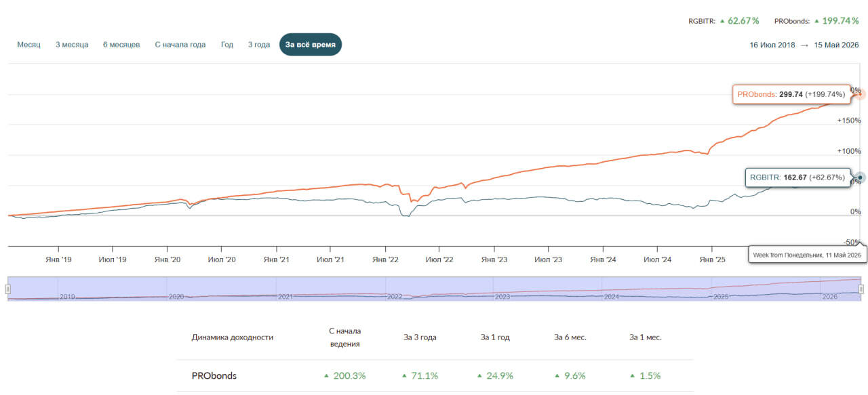Image resolution: width=868 pixels, height=395 pixels.
Task: Click the Июл '20 axis label
Action: (x=222, y=259)
